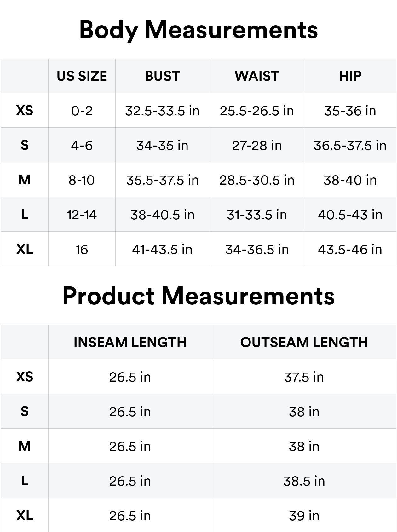
Task: Select the M waist value 28.5-30.5 in
Action: [x=257, y=180]
